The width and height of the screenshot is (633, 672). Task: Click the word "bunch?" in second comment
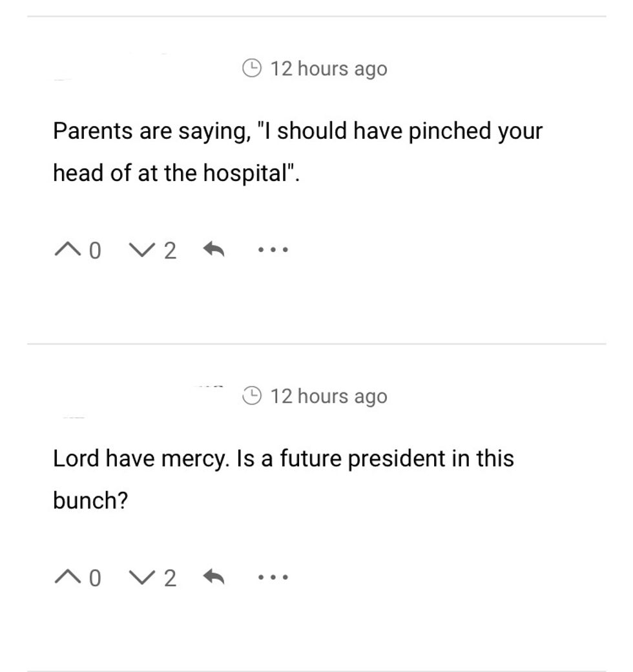pyautogui.click(x=90, y=500)
